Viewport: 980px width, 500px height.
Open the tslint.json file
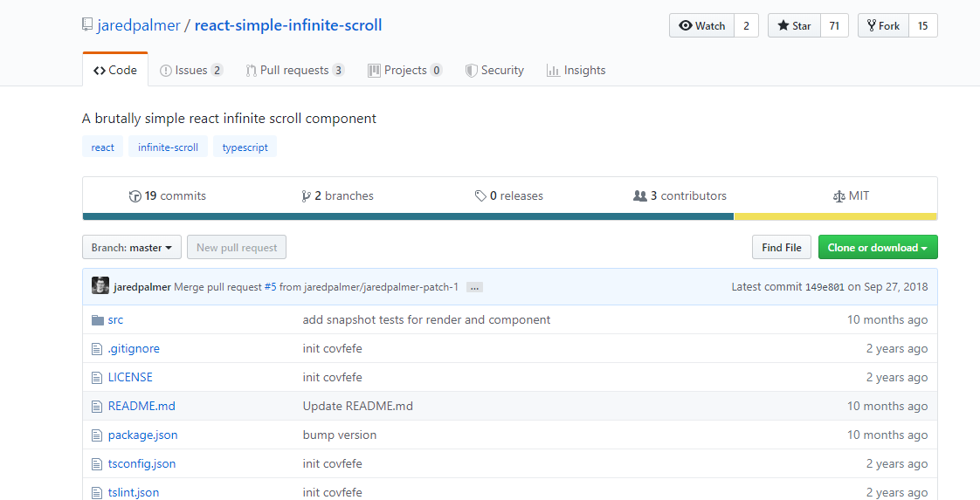133,492
